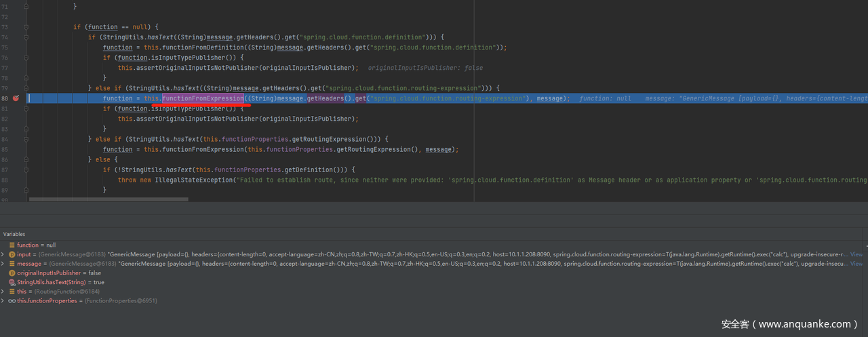The height and width of the screenshot is (337, 868).
Task: Click View link for input variable
Action: (x=856, y=254)
